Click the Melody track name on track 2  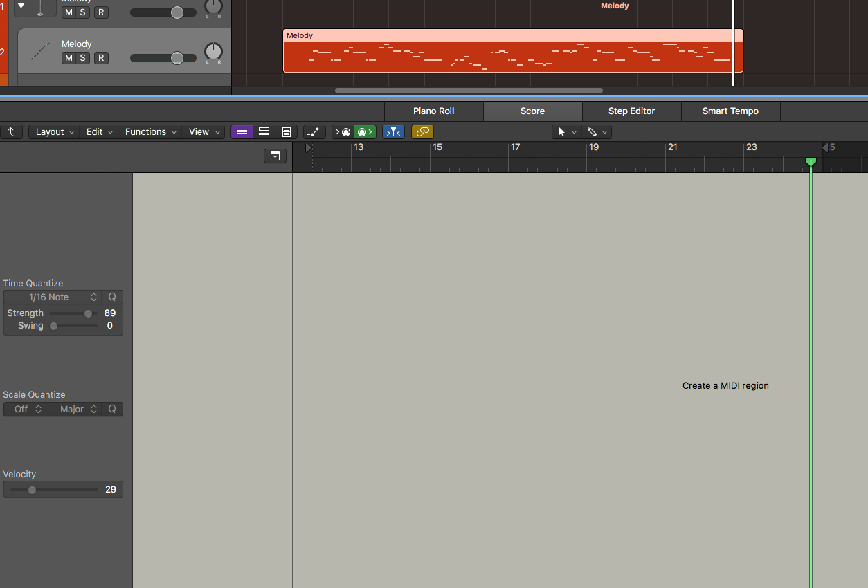click(77, 44)
